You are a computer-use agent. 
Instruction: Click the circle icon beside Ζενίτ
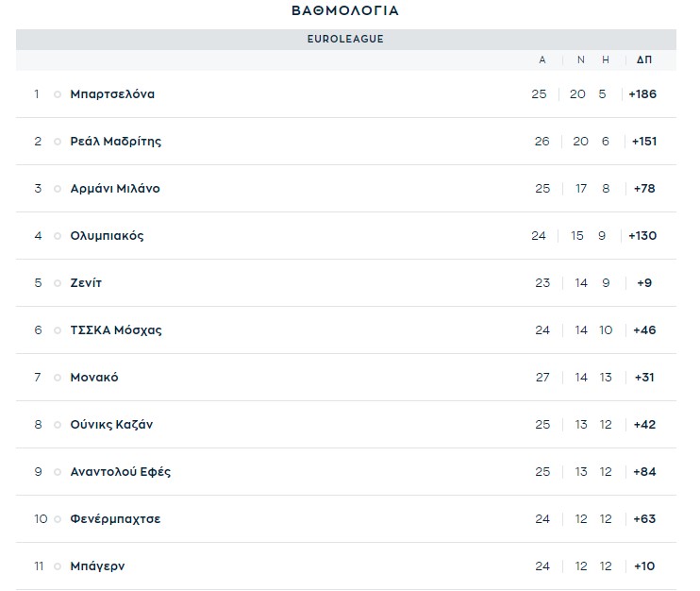tap(58, 283)
